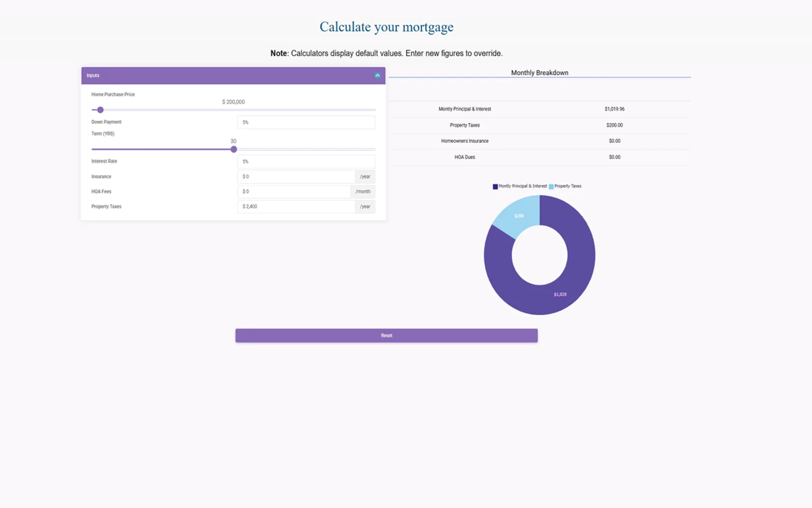812x508 pixels.
Task: Focus the HOA Fees amount field
Action: (294, 192)
